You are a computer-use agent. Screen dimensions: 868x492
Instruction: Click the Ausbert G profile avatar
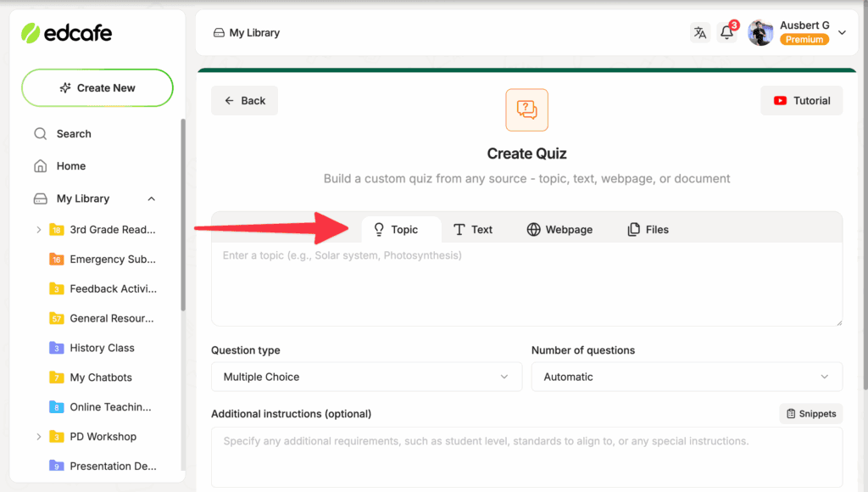tap(760, 33)
